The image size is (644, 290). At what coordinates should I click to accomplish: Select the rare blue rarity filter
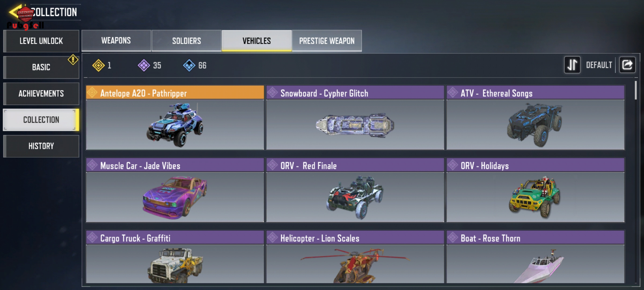click(x=195, y=65)
